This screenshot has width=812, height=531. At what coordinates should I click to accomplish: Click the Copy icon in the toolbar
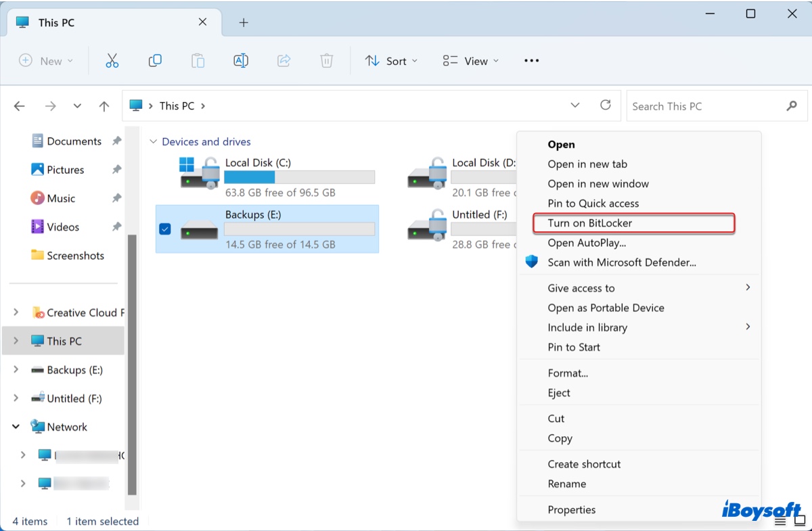coord(155,60)
